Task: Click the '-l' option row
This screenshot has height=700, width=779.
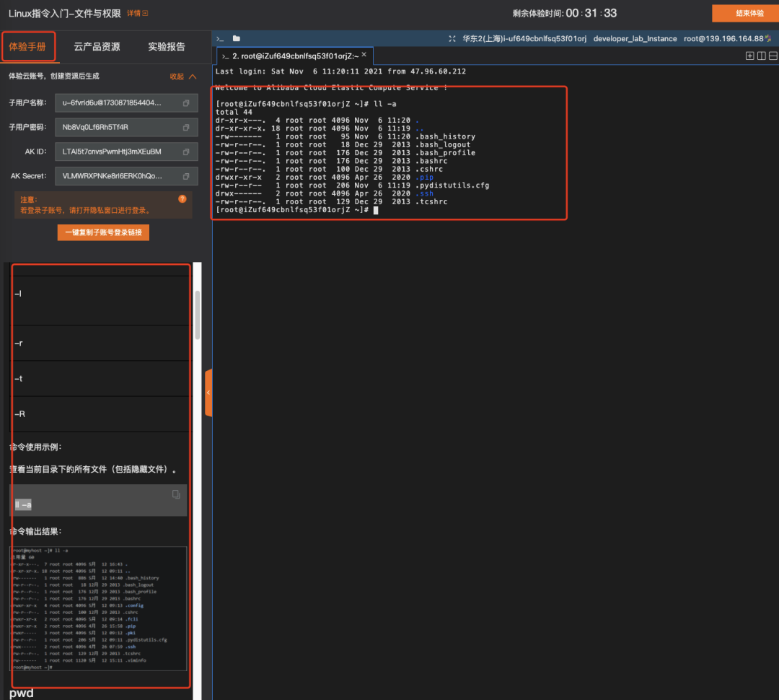Action: pyautogui.click(x=100, y=301)
